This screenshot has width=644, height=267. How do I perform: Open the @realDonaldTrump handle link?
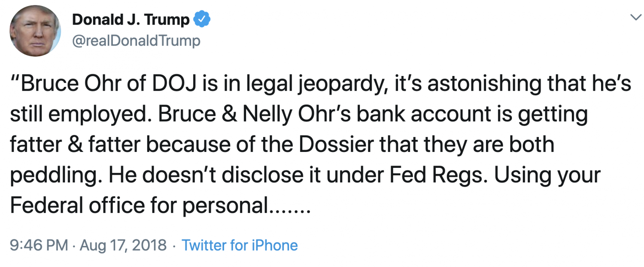click(136, 41)
